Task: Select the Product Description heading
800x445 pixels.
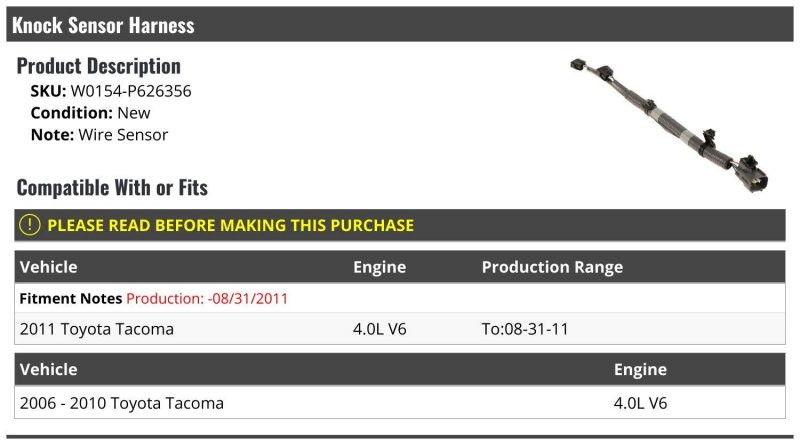Action: [x=99, y=66]
